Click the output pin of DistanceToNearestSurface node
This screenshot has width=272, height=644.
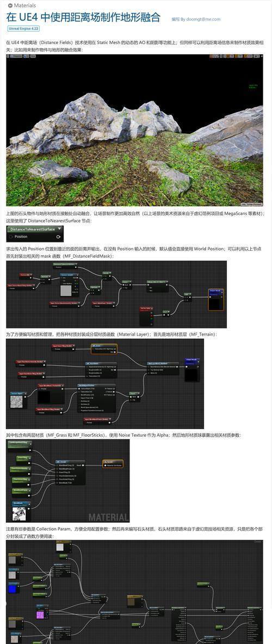point(59,237)
